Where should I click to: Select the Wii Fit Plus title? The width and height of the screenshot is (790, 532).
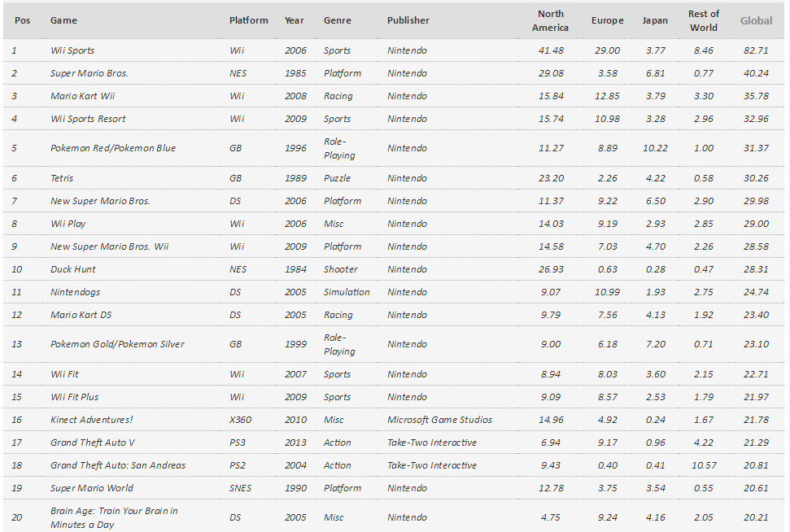pyautogui.click(x=75, y=397)
